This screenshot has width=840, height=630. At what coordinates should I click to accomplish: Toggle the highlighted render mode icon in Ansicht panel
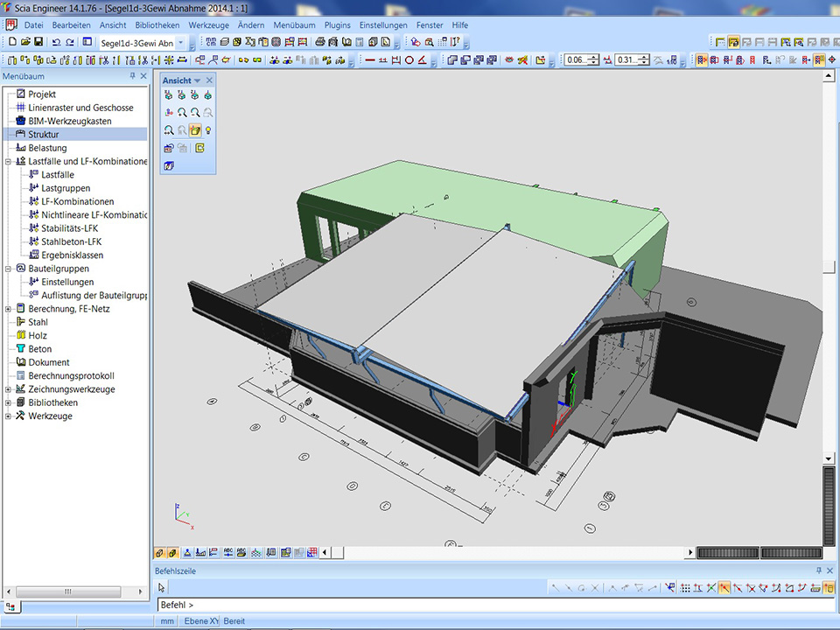coord(195,130)
